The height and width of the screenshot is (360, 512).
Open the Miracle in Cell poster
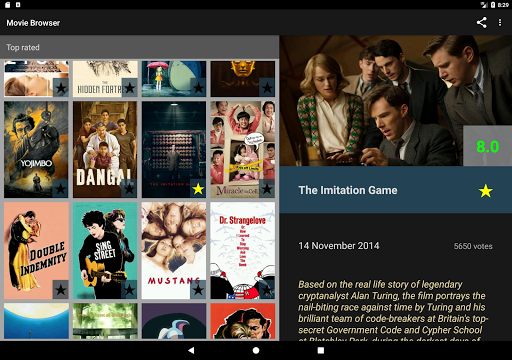(x=243, y=150)
